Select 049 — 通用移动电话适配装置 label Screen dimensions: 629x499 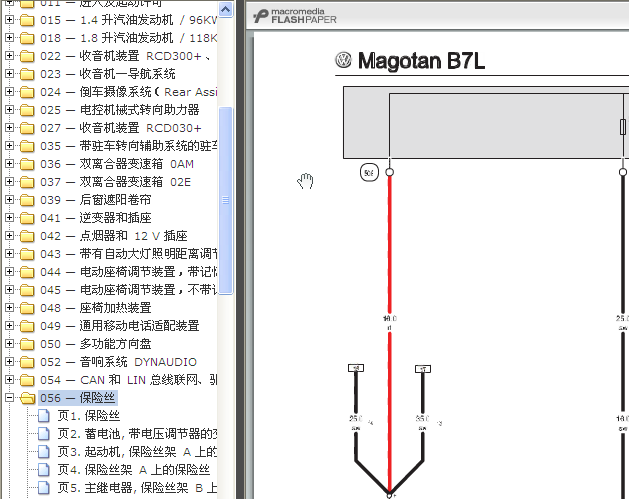tap(120, 326)
